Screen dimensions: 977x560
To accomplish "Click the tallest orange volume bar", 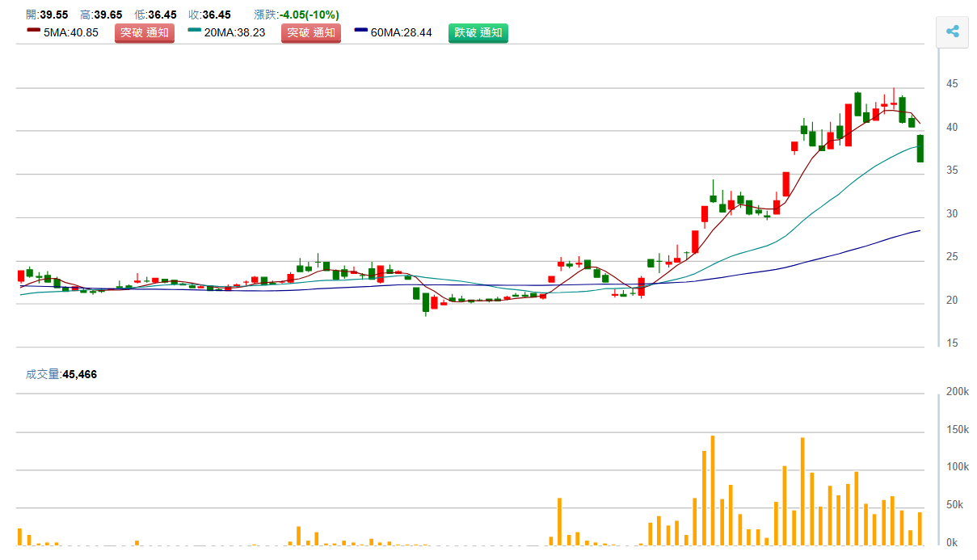I will pyautogui.click(x=713, y=490).
